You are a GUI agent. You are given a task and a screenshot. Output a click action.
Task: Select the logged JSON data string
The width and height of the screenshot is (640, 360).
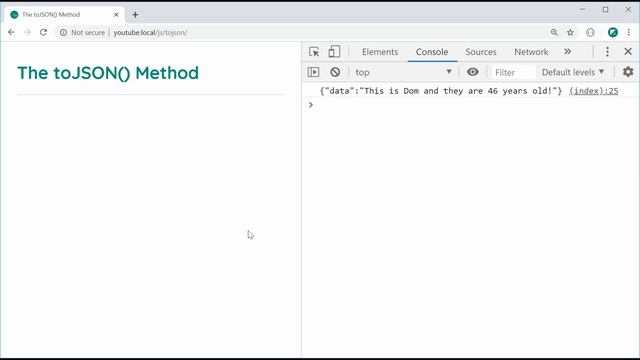click(x=441, y=91)
